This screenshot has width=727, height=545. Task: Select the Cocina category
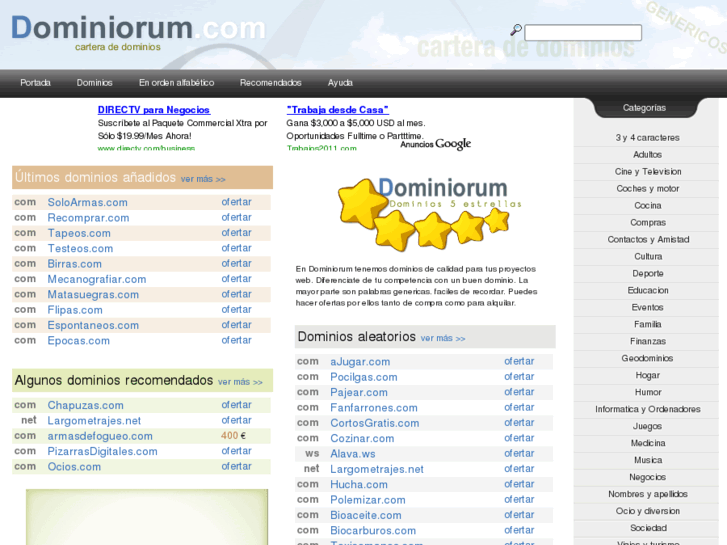click(x=647, y=205)
